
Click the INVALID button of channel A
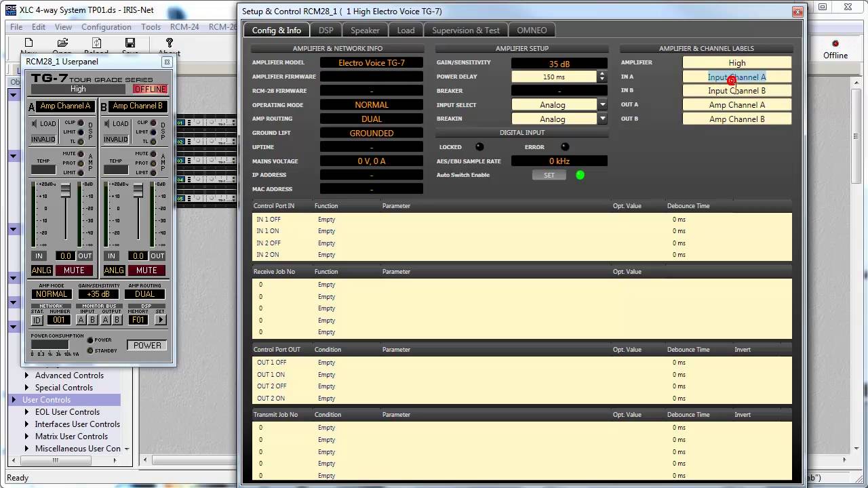coord(43,139)
